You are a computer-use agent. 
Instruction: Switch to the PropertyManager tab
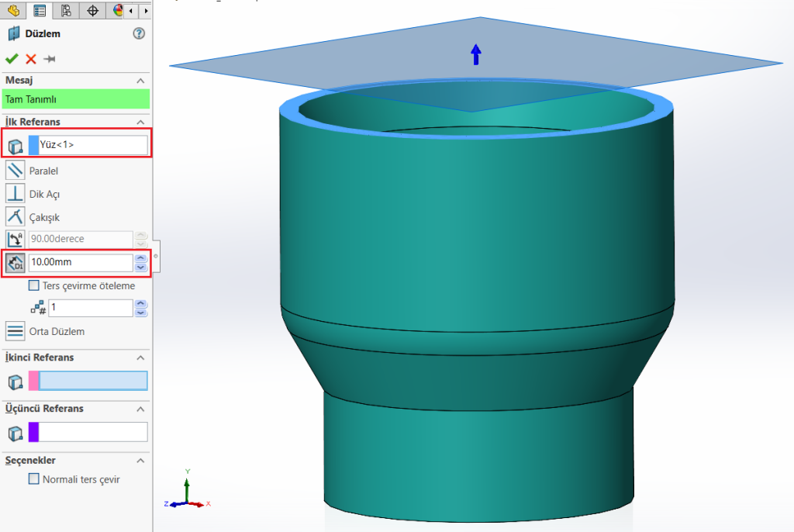point(40,10)
